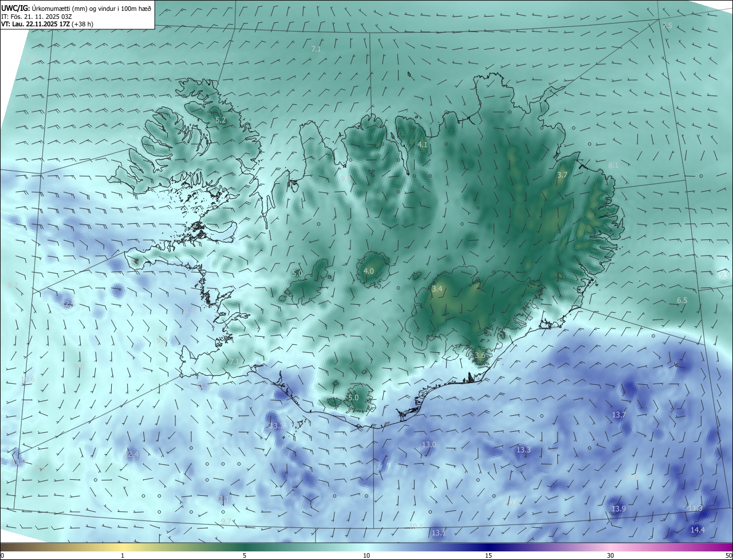Click the 12.4 value label
733x560 pixels.
[x=132, y=454]
